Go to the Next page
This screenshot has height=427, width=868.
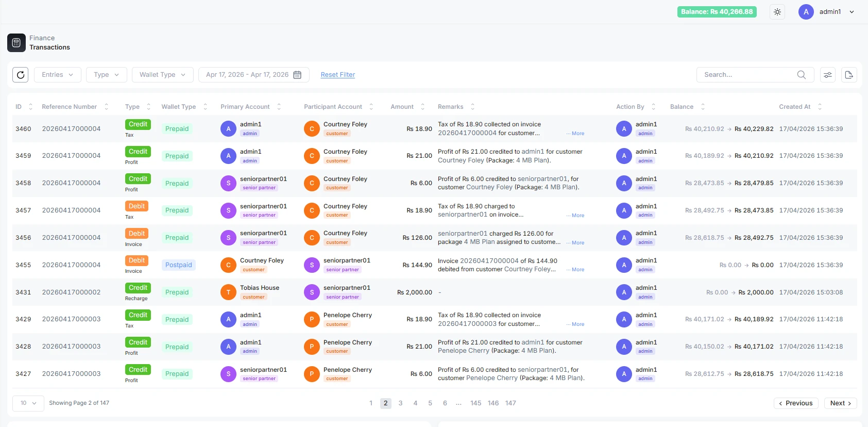point(841,403)
